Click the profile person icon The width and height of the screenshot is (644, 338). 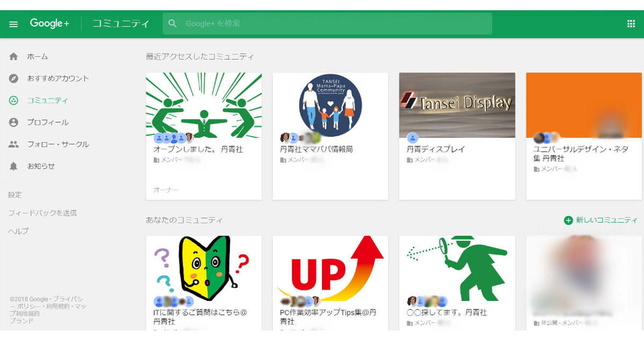(14, 122)
